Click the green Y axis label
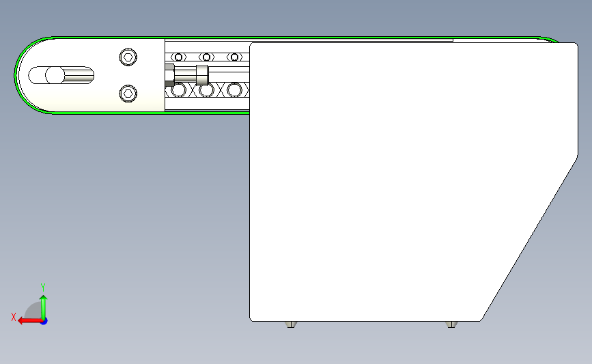 click(43, 288)
